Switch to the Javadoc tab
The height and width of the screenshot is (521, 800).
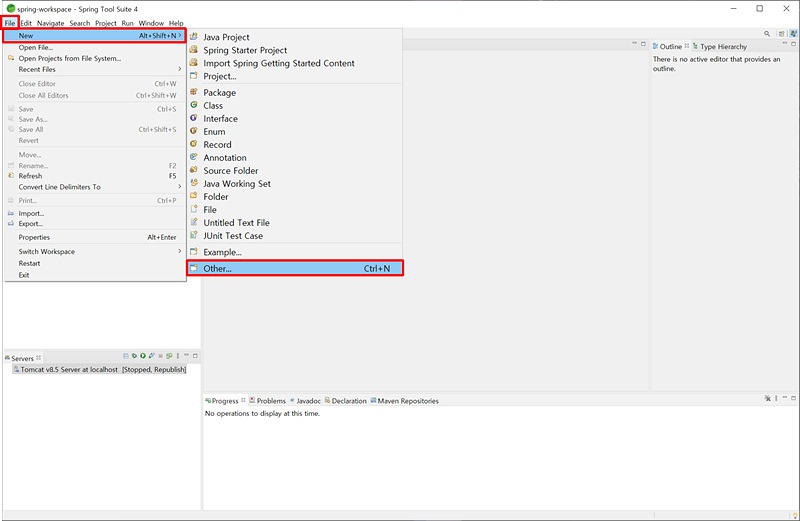pyautogui.click(x=305, y=401)
